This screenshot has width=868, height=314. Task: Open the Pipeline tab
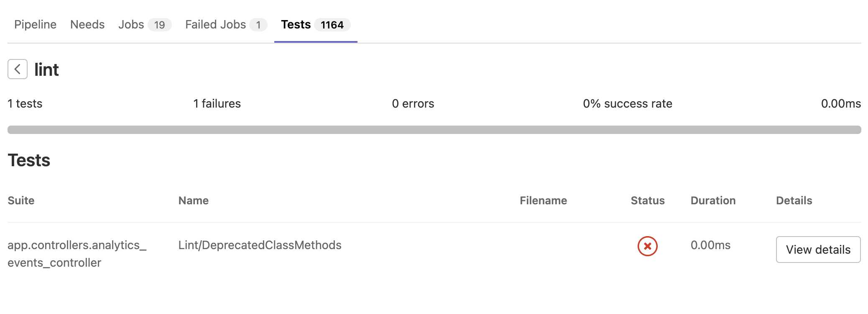coord(35,25)
